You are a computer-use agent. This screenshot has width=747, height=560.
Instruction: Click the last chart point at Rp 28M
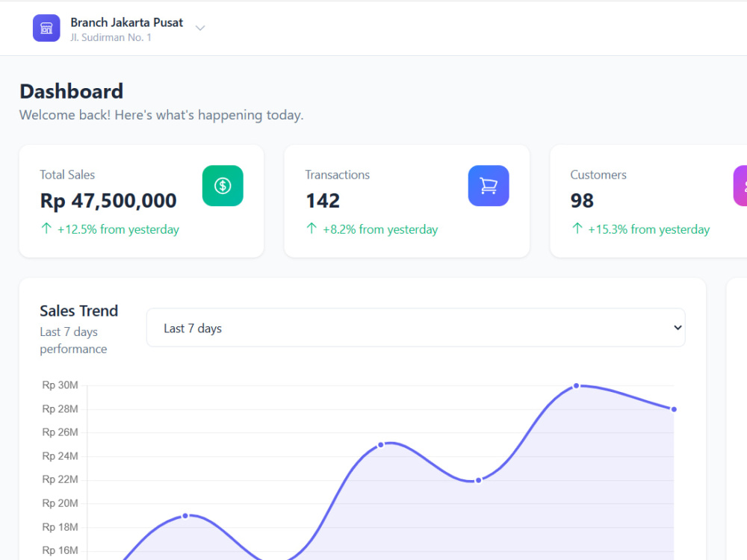pyautogui.click(x=674, y=409)
